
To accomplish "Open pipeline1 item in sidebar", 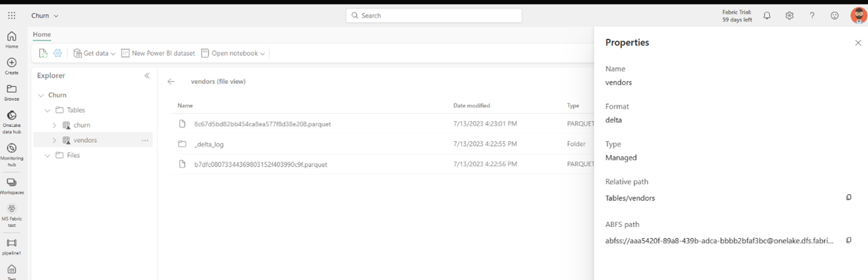I will (11, 246).
